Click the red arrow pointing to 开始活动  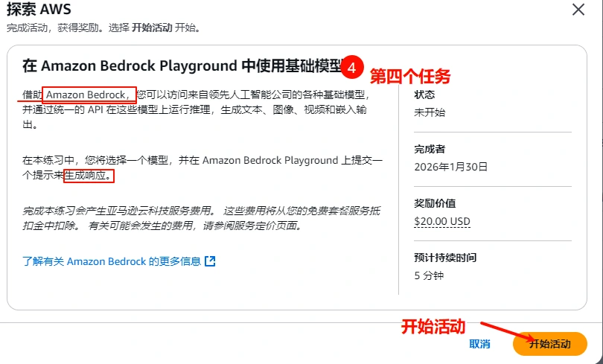coord(502,331)
